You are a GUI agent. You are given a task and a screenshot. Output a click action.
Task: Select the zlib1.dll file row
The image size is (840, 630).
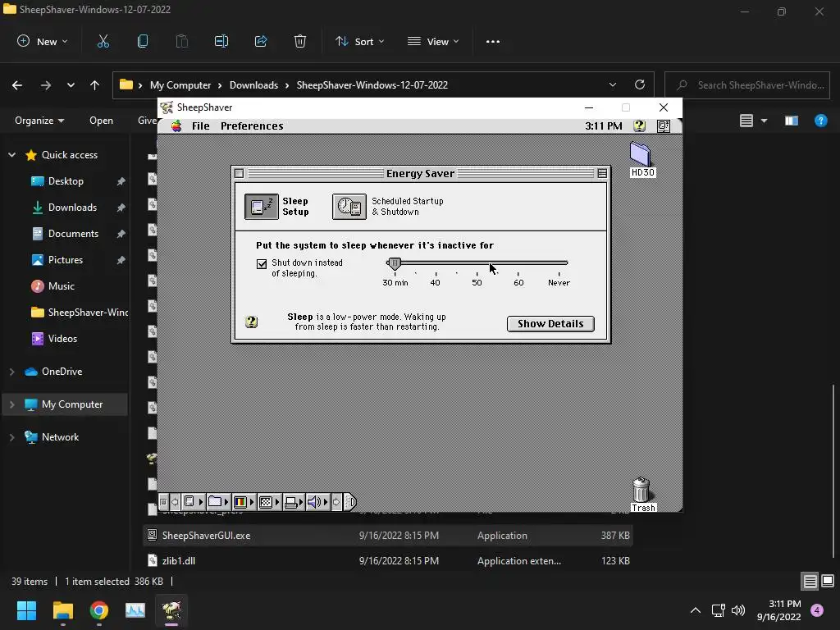(x=388, y=561)
